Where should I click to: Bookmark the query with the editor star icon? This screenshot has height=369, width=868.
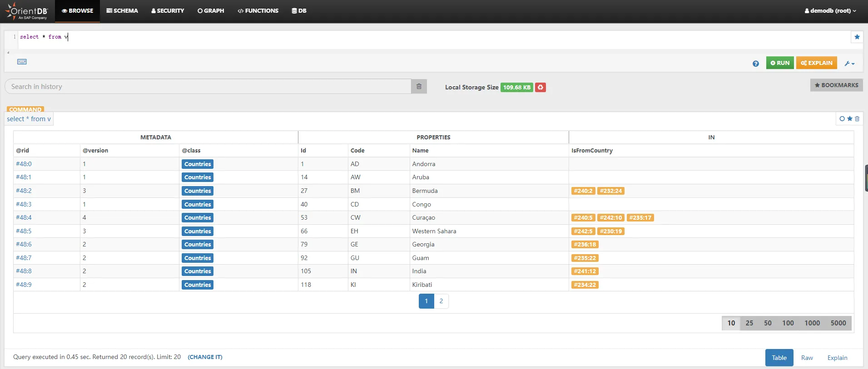tap(857, 37)
